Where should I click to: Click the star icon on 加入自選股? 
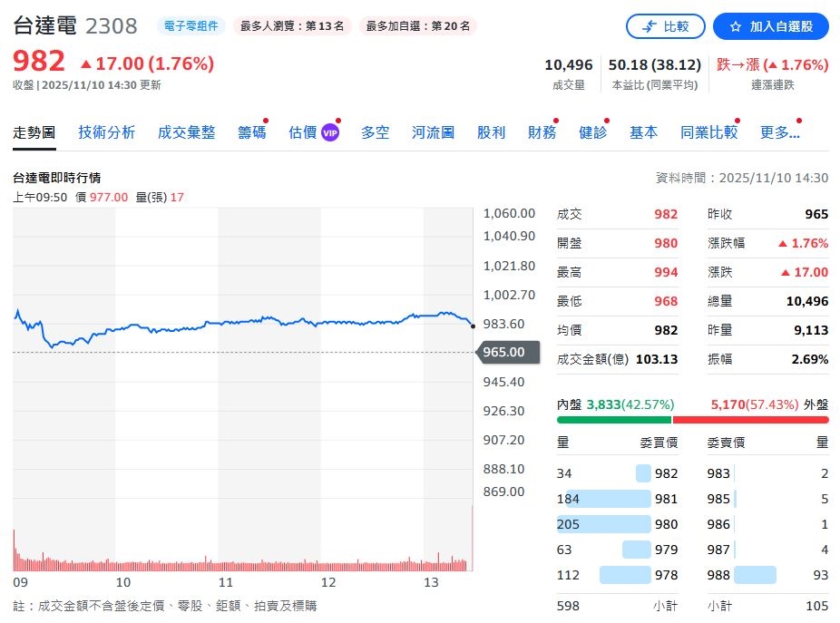[737, 26]
